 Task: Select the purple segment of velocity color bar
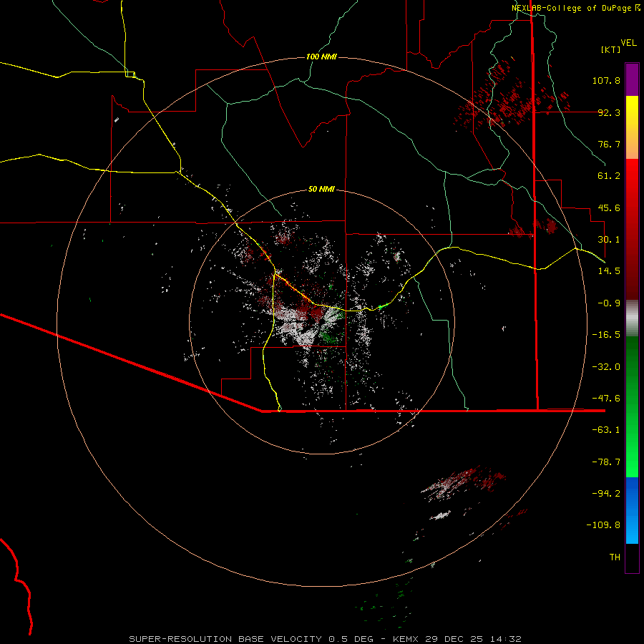pyautogui.click(x=632, y=79)
